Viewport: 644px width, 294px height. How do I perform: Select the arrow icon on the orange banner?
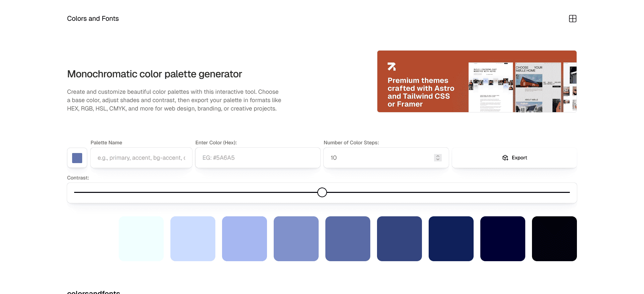point(392,66)
